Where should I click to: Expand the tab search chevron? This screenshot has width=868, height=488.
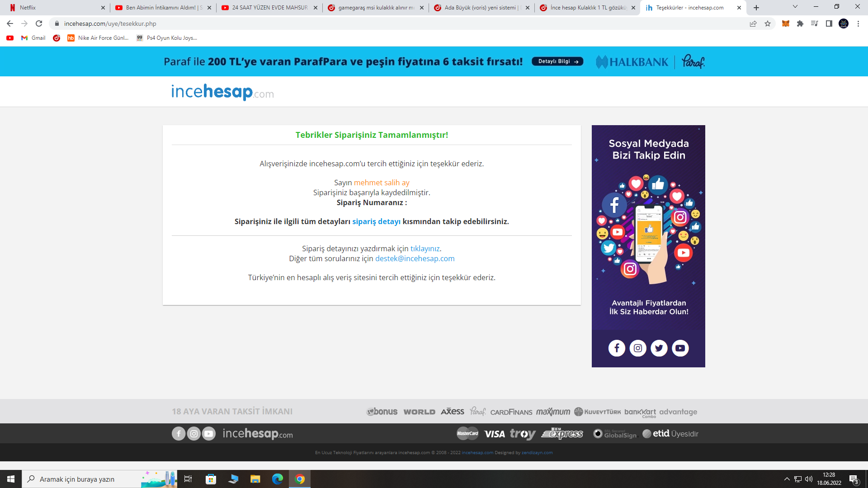click(x=795, y=7)
